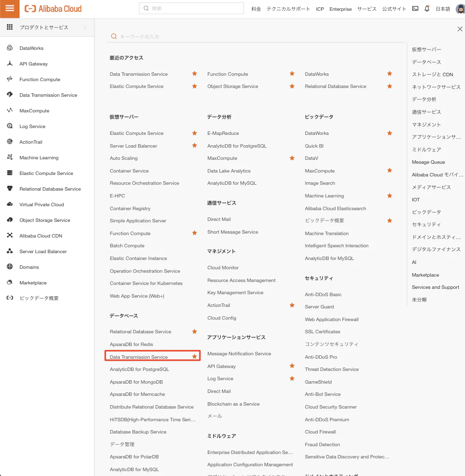This screenshot has width=465, height=476.
Task: Open Database Backup Service
Action: (x=138, y=432)
